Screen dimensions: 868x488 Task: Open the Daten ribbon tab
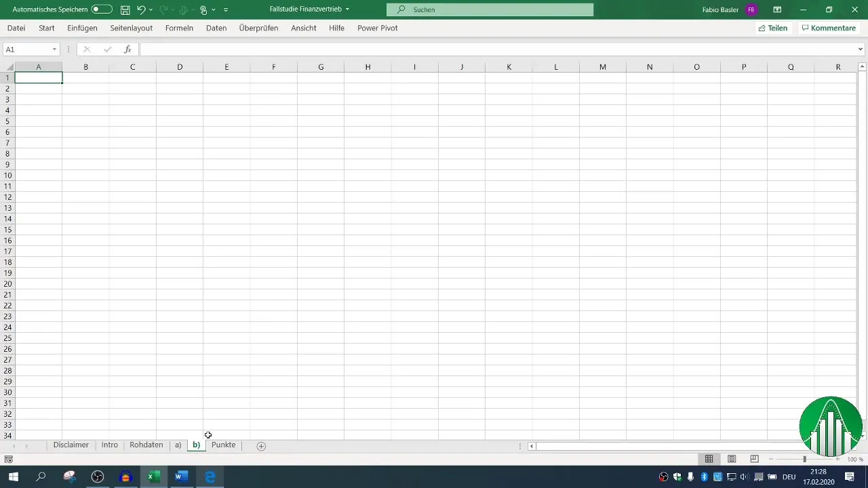click(x=216, y=28)
